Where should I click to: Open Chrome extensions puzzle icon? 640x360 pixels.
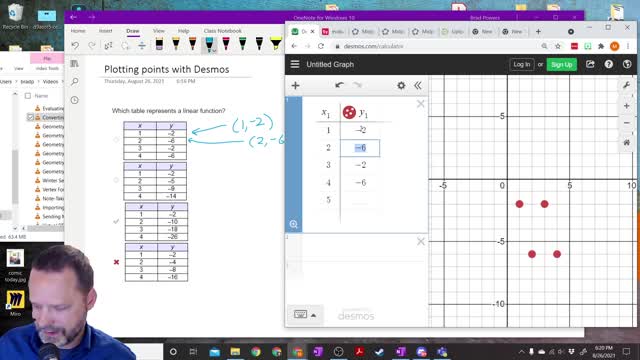coord(601,46)
